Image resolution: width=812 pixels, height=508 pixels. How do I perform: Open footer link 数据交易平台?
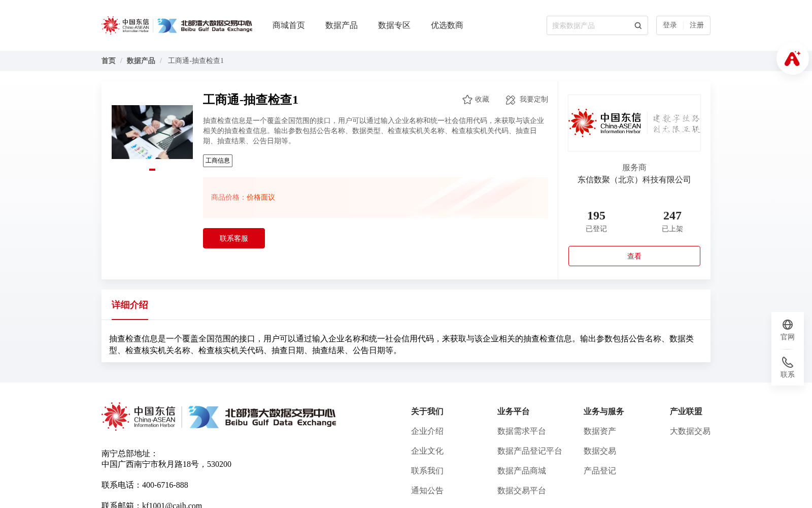pos(522,491)
